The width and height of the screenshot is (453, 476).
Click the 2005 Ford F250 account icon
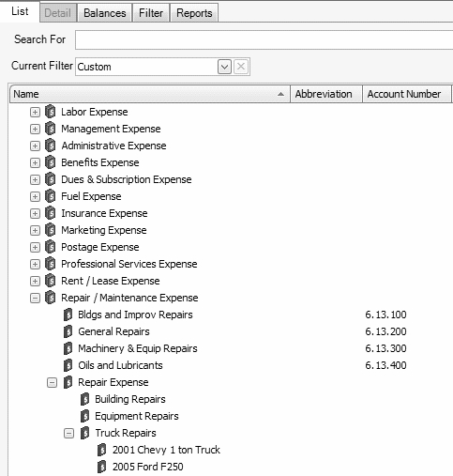coord(101,467)
